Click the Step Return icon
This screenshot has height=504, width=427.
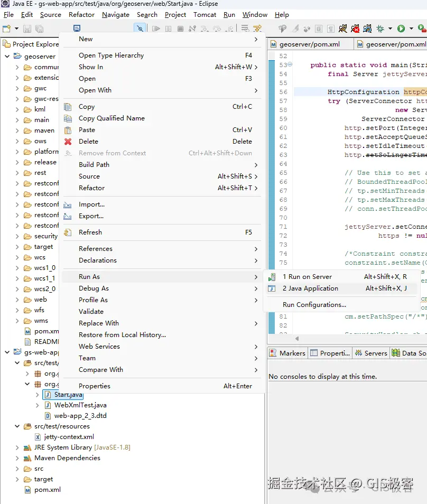click(229, 29)
